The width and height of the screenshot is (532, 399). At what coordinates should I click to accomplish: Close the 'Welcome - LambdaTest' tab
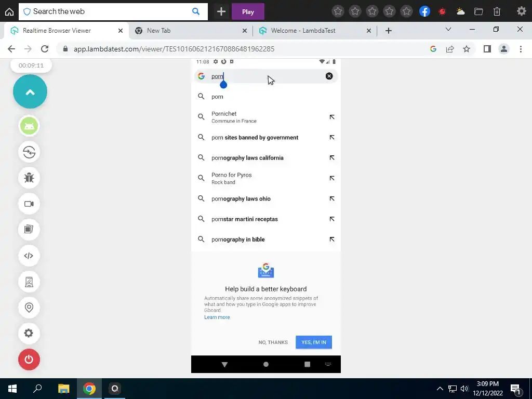369,31
